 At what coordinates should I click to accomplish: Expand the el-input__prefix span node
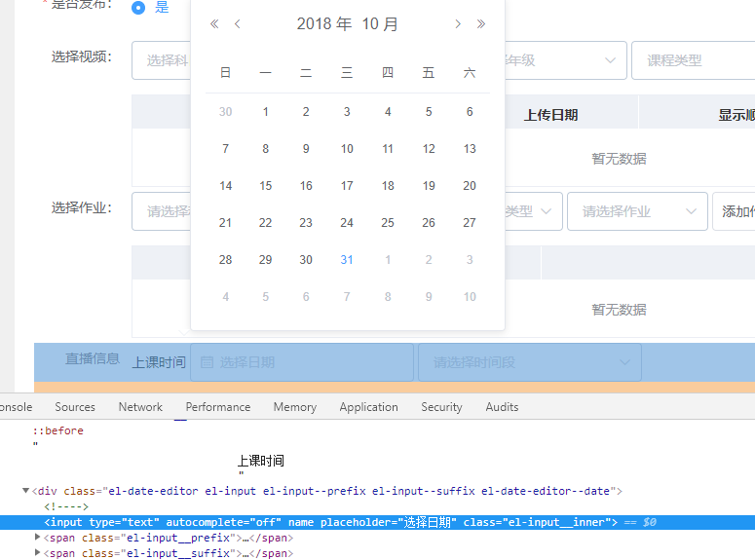[x=38, y=537]
